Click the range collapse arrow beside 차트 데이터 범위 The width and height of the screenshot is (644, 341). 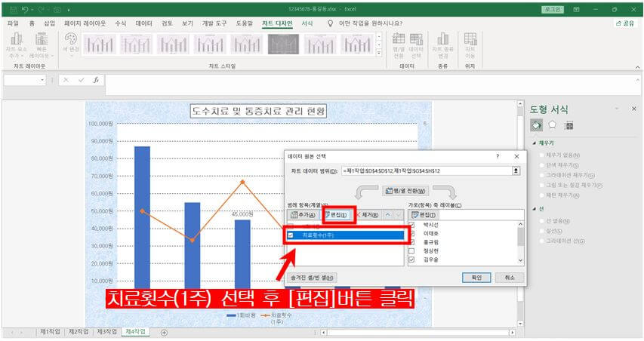click(x=516, y=170)
